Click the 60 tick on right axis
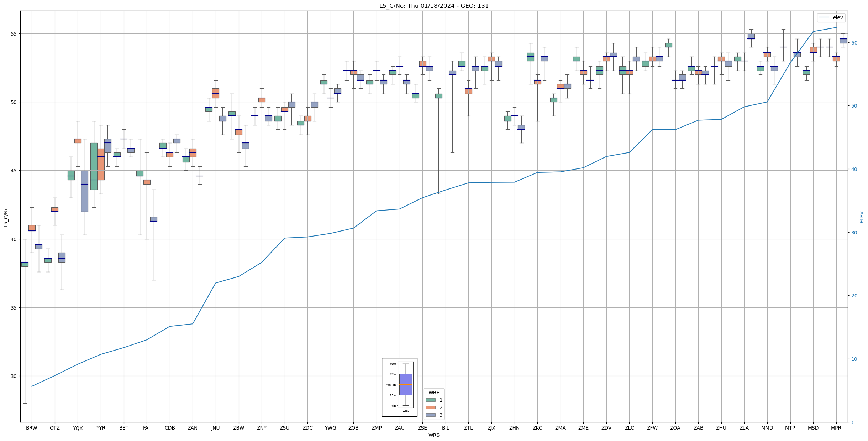 pyautogui.click(x=854, y=43)
